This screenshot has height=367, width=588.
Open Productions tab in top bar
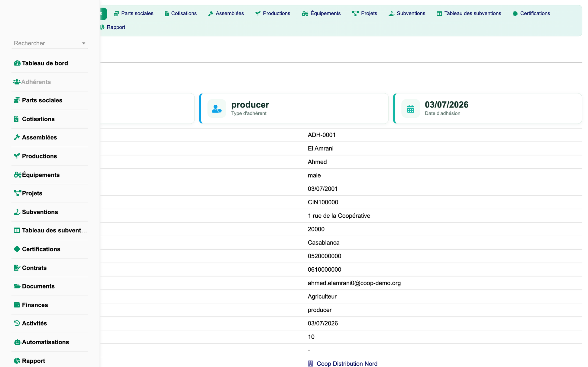273,14
